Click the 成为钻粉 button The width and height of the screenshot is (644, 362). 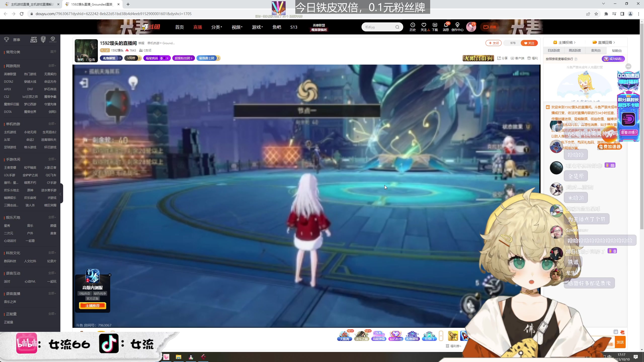point(613,59)
